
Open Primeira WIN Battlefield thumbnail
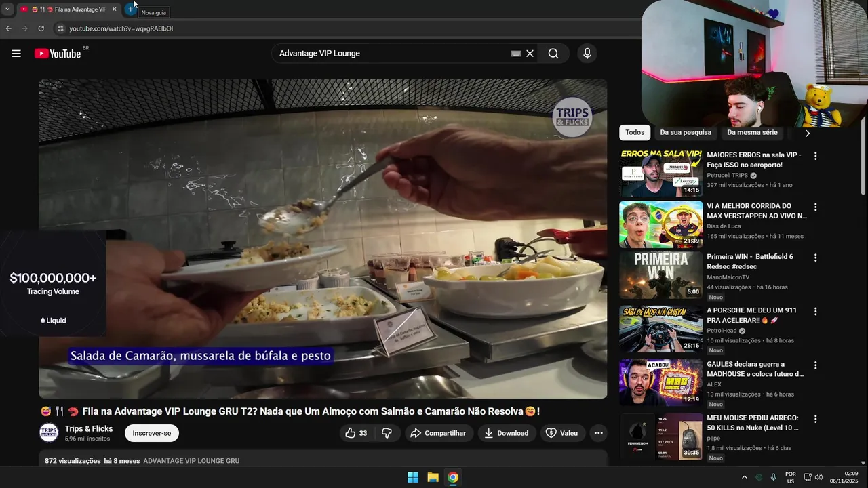[x=661, y=275]
